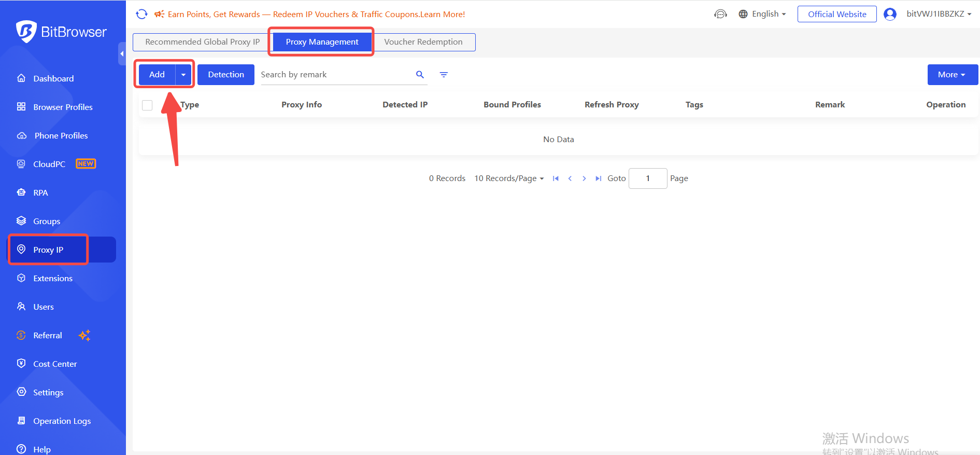Viewport: 980px width, 455px height.
Task: Open the customer support chat icon
Action: (720, 14)
